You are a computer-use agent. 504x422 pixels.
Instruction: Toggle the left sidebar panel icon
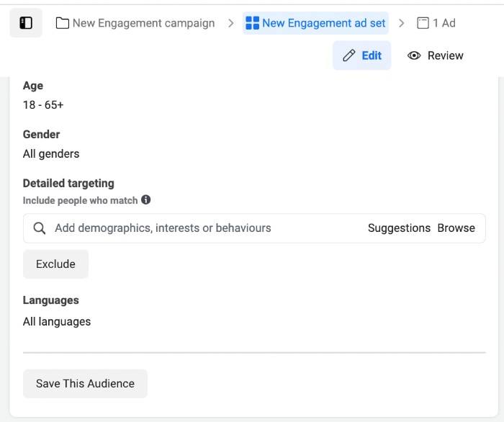[x=26, y=23]
